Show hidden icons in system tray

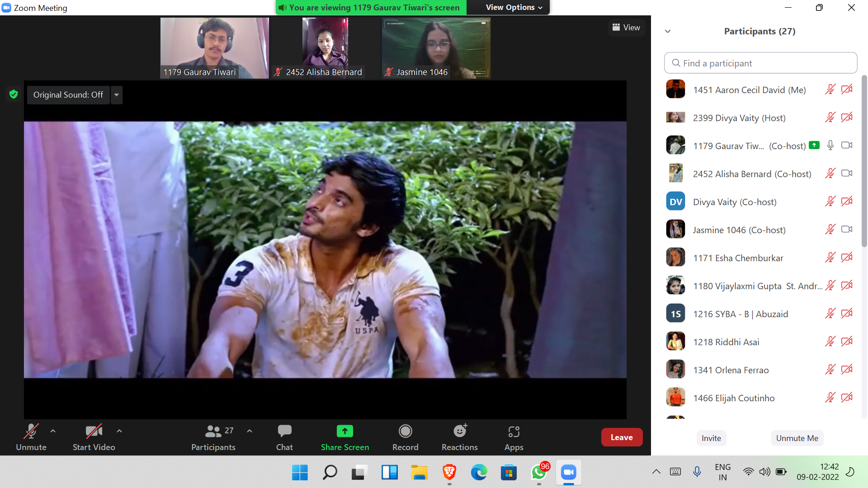click(656, 472)
